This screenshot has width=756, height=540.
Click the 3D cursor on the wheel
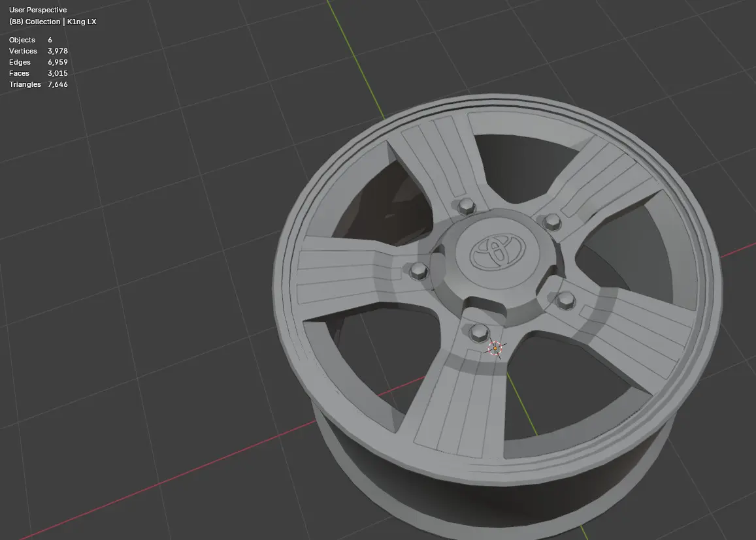point(495,348)
